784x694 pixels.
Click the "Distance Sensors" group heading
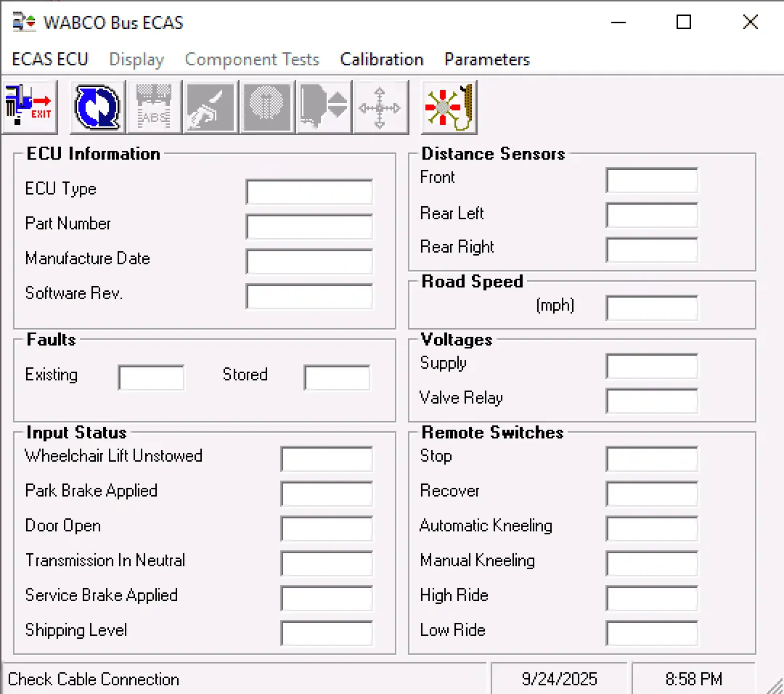pyautogui.click(x=493, y=153)
